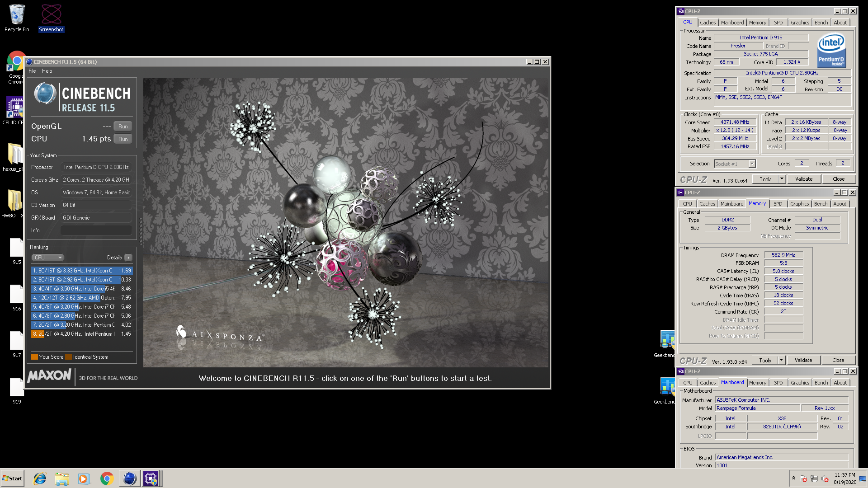Open the Socket #1 selection dropdown
This screenshot has width=868, height=488.
coord(735,164)
